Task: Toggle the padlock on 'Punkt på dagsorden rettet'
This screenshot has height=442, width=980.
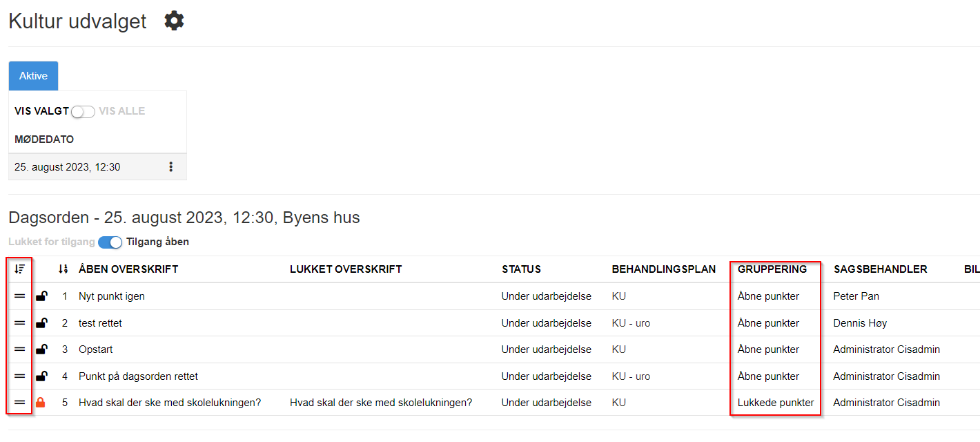Action: coord(42,376)
